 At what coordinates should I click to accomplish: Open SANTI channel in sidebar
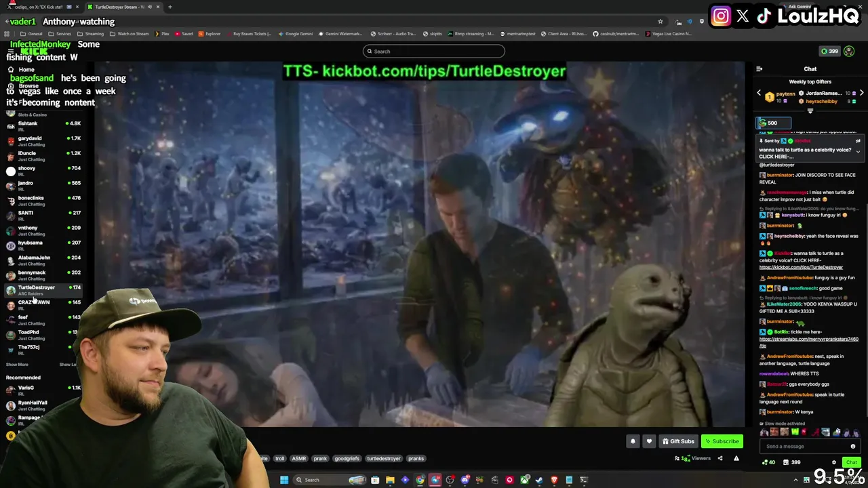point(44,216)
